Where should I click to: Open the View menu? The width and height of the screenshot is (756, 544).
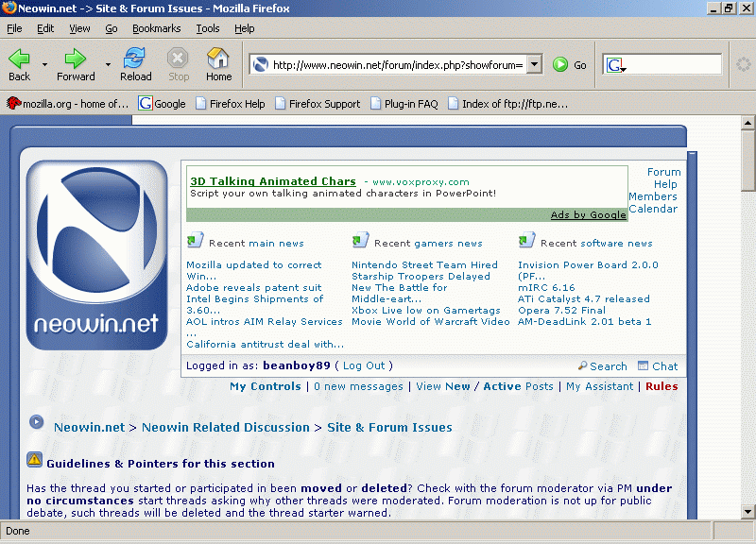point(79,28)
